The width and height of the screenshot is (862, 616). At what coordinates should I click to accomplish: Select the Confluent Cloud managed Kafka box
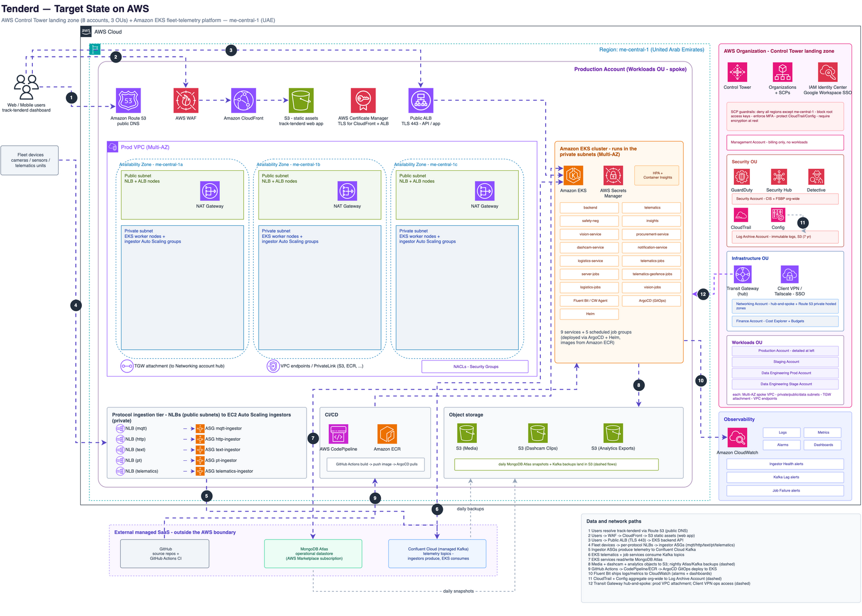pyautogui.click(x=437, y=553)
